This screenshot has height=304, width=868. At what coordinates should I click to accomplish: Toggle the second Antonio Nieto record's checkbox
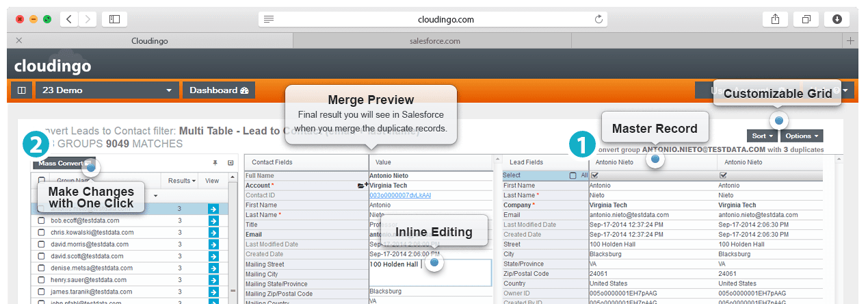click(x=723, y=176)
